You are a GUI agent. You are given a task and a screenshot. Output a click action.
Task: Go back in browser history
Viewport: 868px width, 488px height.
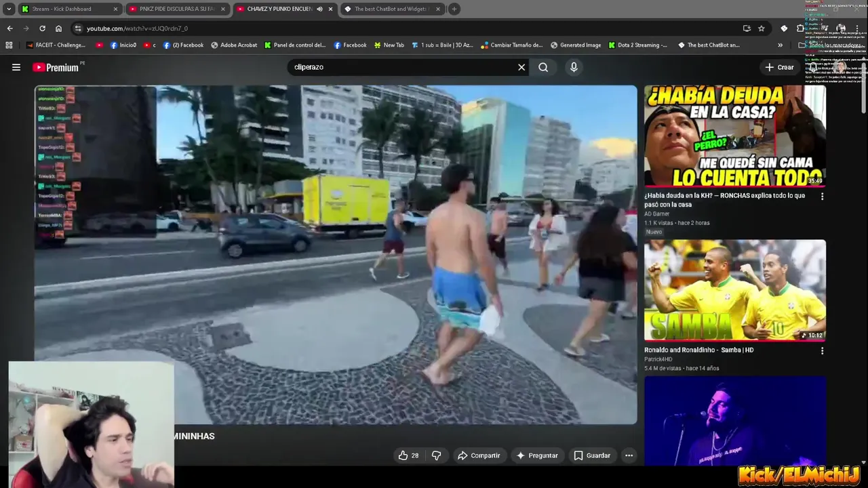(9, 28)
